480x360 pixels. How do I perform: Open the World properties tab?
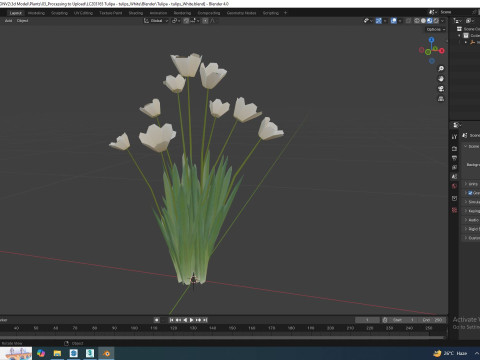point(454,186)
